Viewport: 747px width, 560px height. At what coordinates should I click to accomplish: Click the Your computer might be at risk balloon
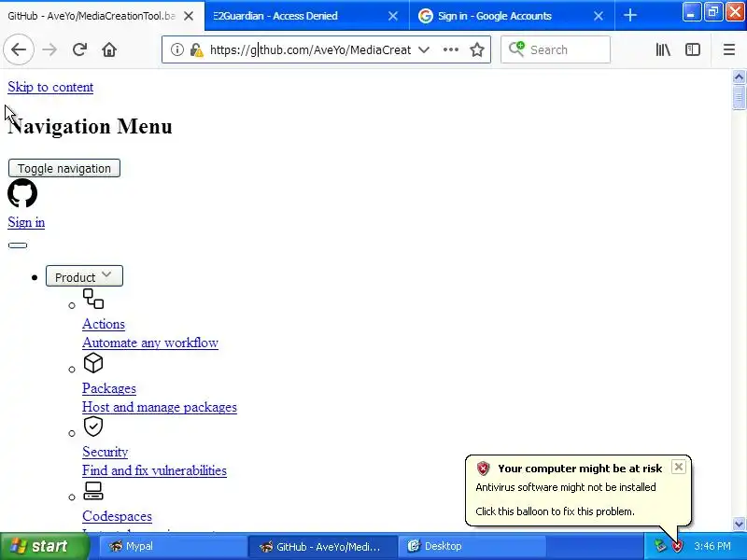tap(578, 491)
